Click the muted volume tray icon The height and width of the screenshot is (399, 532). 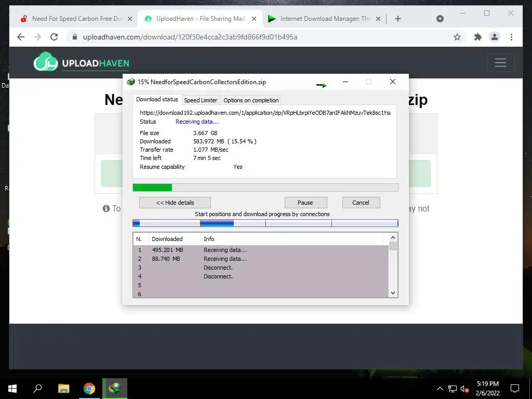465,389
